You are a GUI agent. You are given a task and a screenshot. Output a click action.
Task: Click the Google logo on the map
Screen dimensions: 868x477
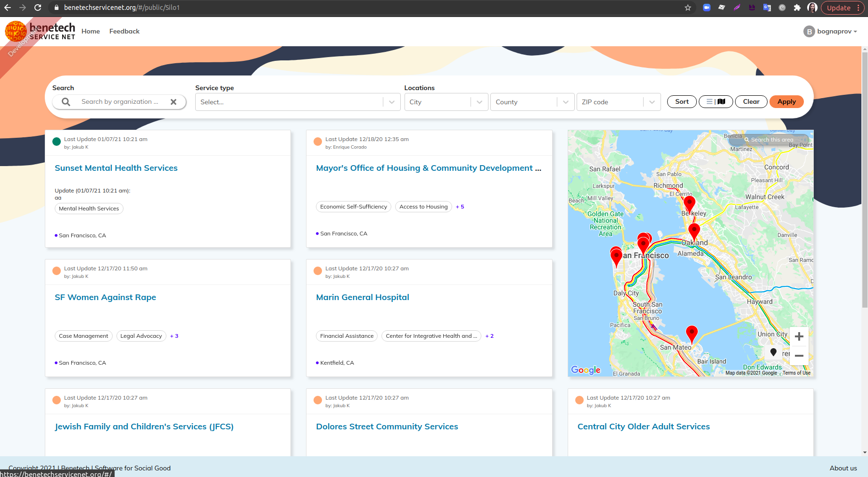pyautogui.click(x=585, y=370)
